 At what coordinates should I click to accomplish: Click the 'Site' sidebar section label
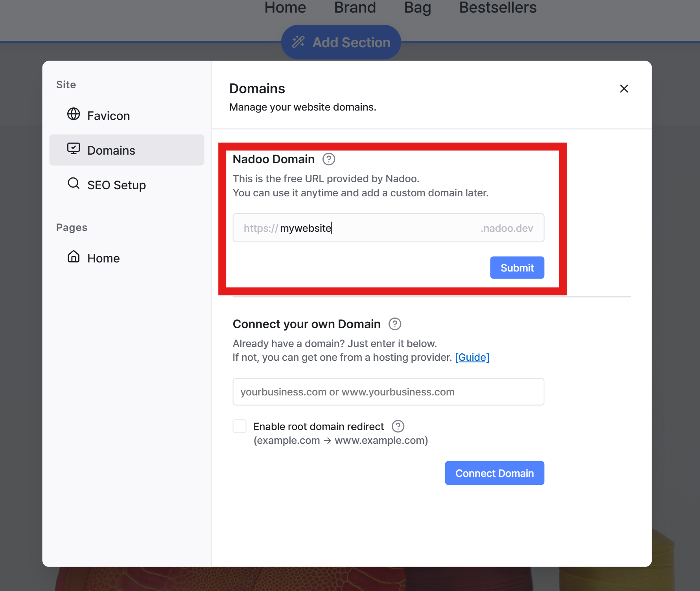pos(66,85)
